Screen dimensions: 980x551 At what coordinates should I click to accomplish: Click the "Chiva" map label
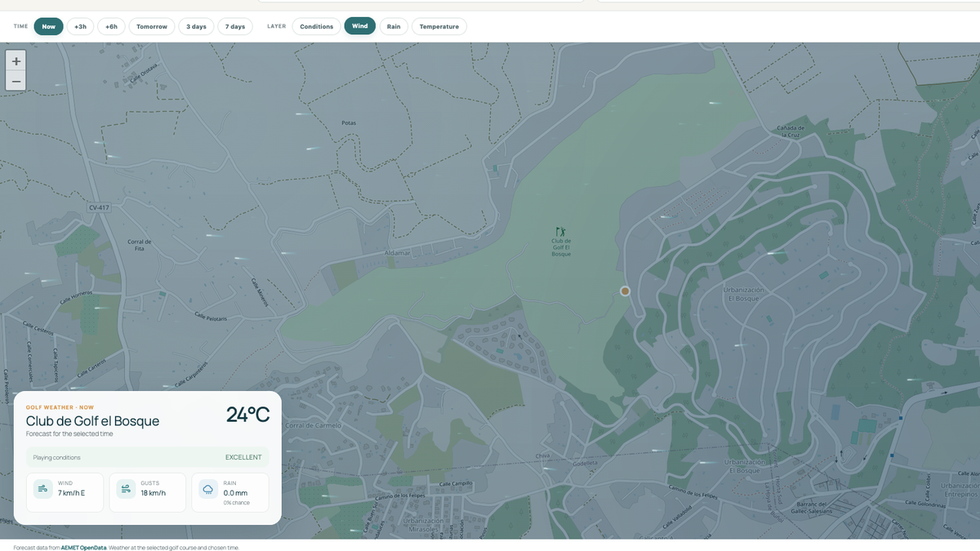[x=542, y=455]
